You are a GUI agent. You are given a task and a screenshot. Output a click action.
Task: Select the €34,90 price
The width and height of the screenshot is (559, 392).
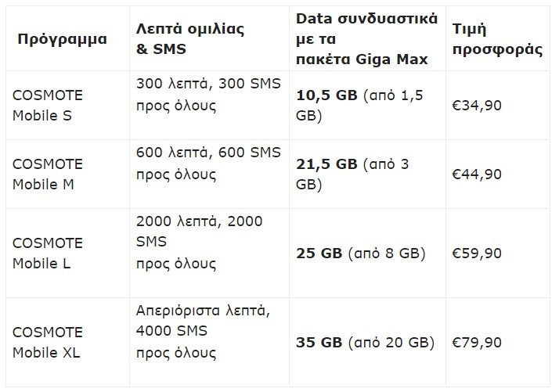(x=477, y=106)
